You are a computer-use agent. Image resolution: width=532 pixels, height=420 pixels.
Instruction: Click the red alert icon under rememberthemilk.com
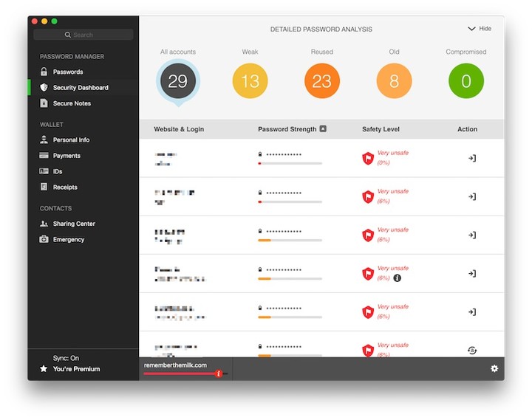pos(219,374)
